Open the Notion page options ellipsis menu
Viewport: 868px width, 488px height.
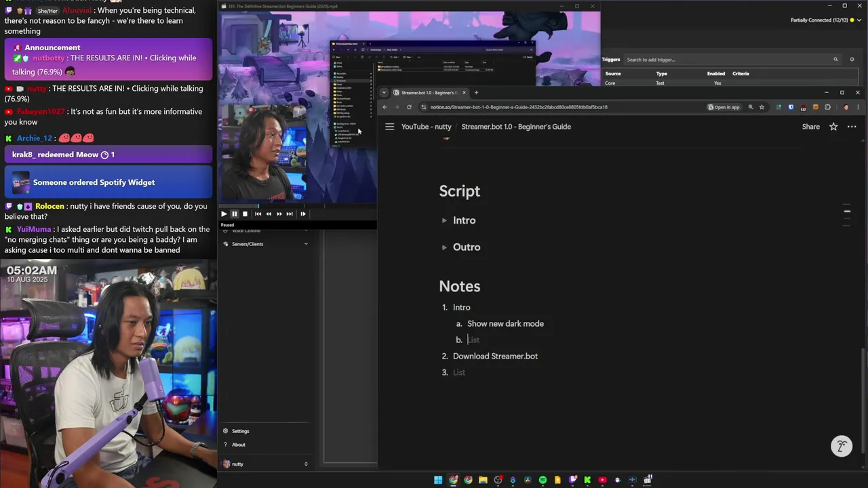[x=852, y=127]
